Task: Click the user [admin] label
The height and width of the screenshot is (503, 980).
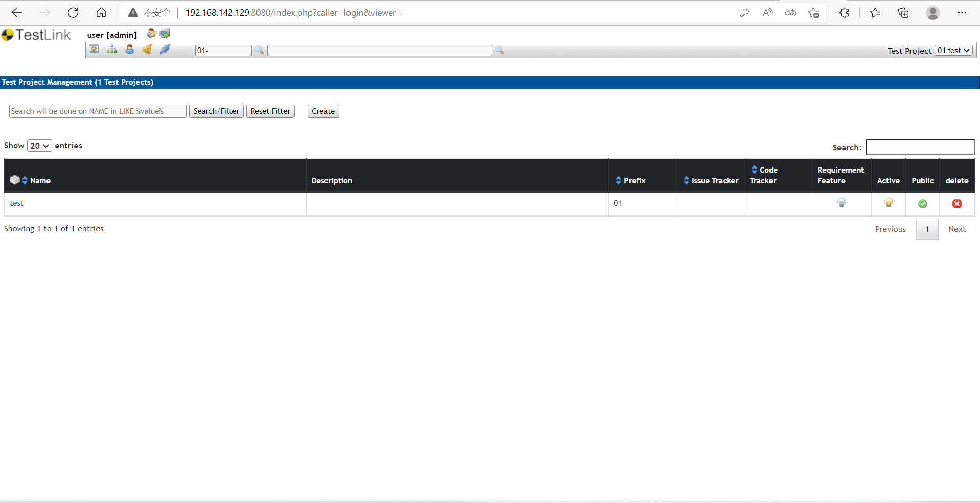Action: pyautogui.click(x=112, y=35)
